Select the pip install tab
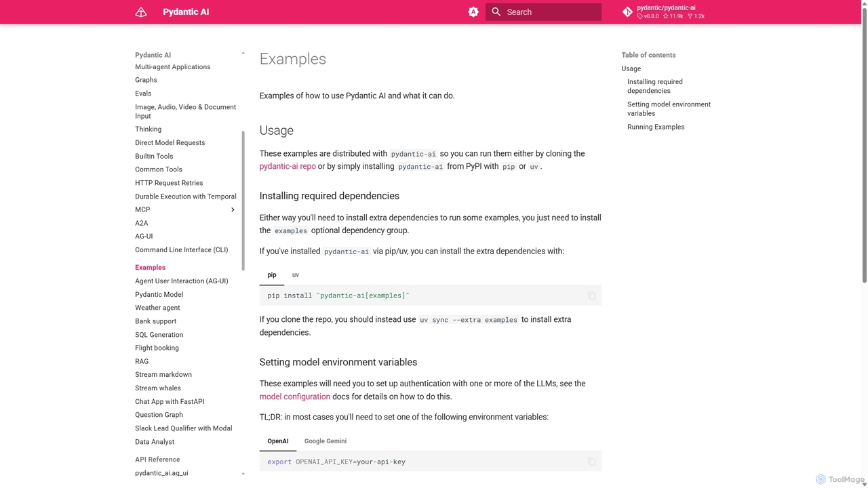This screenshot has height=488, width=868. pyautogui.click(x=272, y=275)
